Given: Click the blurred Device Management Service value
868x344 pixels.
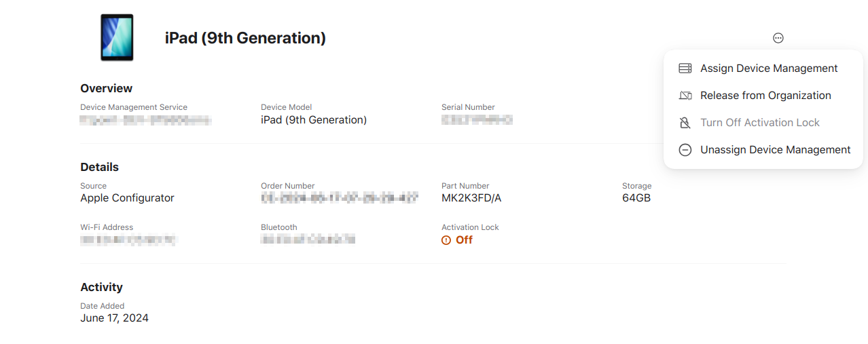Looking at the screenshot, I should tap(145, 120).
